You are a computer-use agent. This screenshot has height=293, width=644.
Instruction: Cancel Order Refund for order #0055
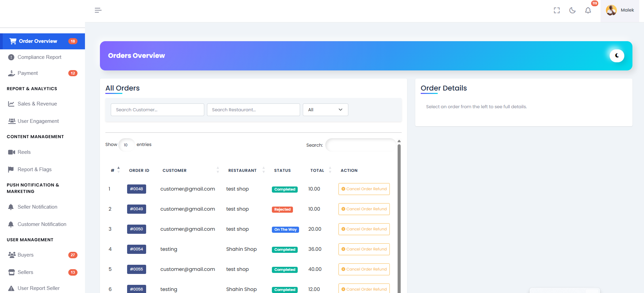click(364, 269)
